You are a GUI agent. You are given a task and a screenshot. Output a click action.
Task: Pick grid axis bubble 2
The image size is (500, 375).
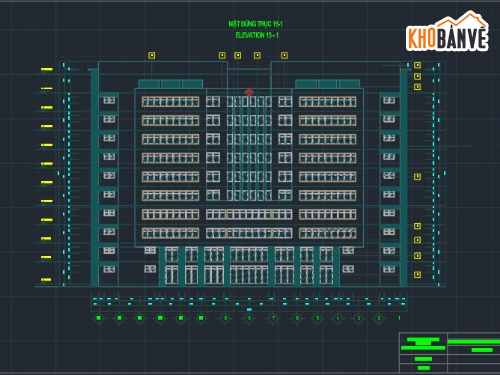pos(379,318)
